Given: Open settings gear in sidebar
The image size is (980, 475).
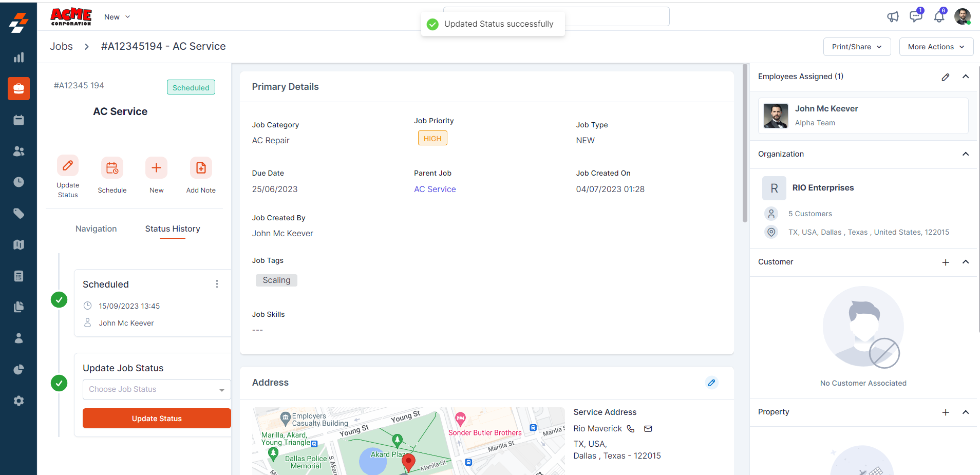Looking at the screenshot, I should [18, 401].
